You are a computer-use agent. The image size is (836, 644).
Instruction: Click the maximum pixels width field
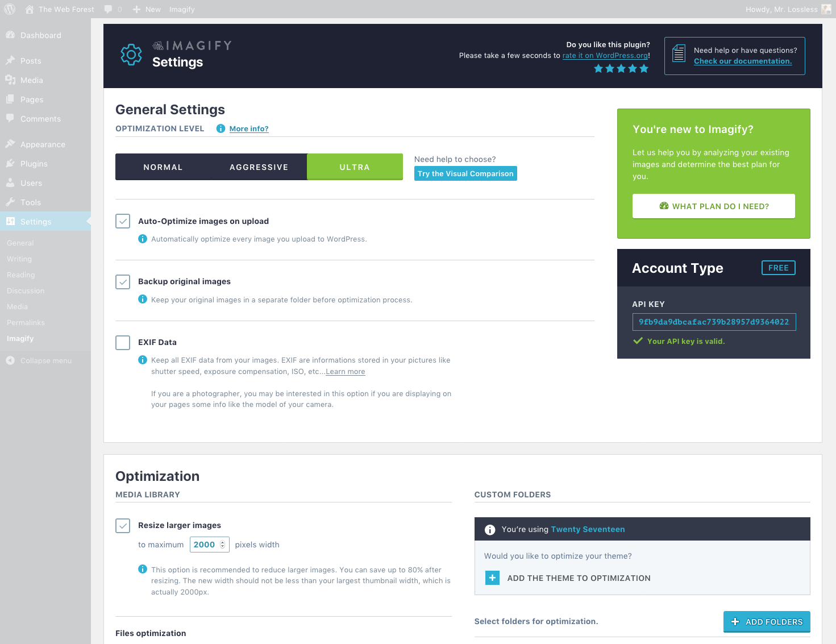(x=210, y=545)
